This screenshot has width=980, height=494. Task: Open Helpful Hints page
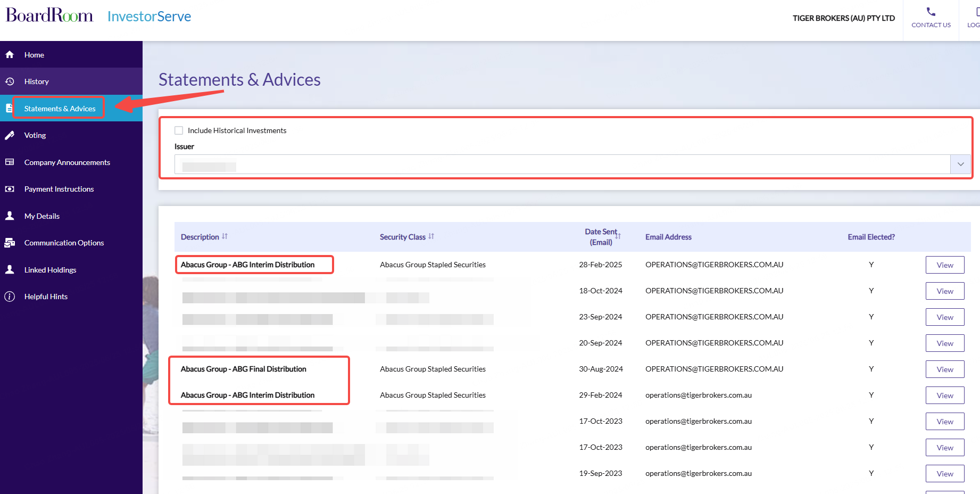click(71, 297)
